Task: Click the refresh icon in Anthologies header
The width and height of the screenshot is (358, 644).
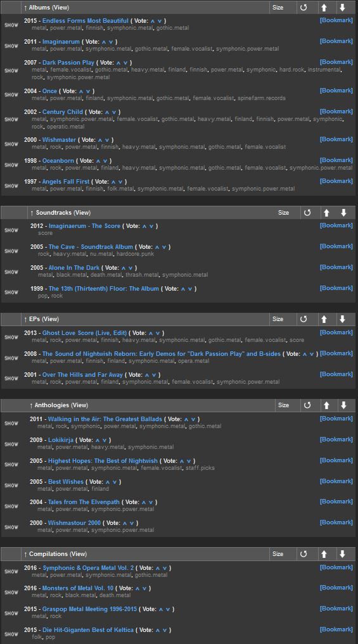Action: [x=307, y=405]
